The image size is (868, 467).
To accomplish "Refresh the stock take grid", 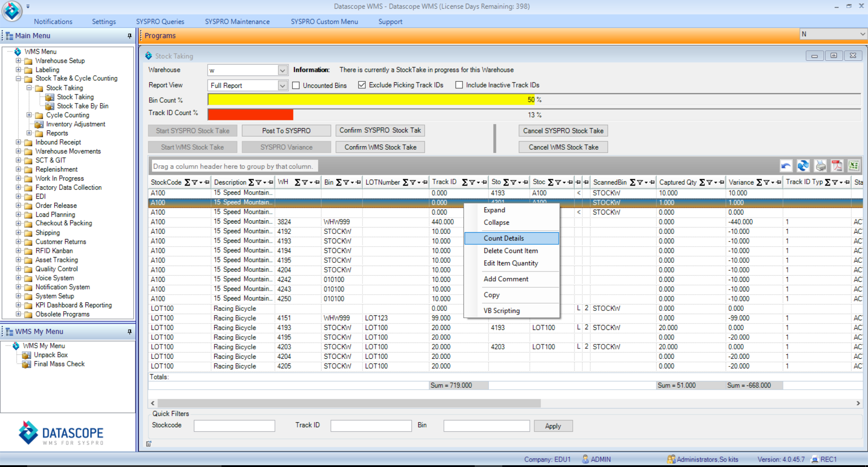I will (803, 166).
